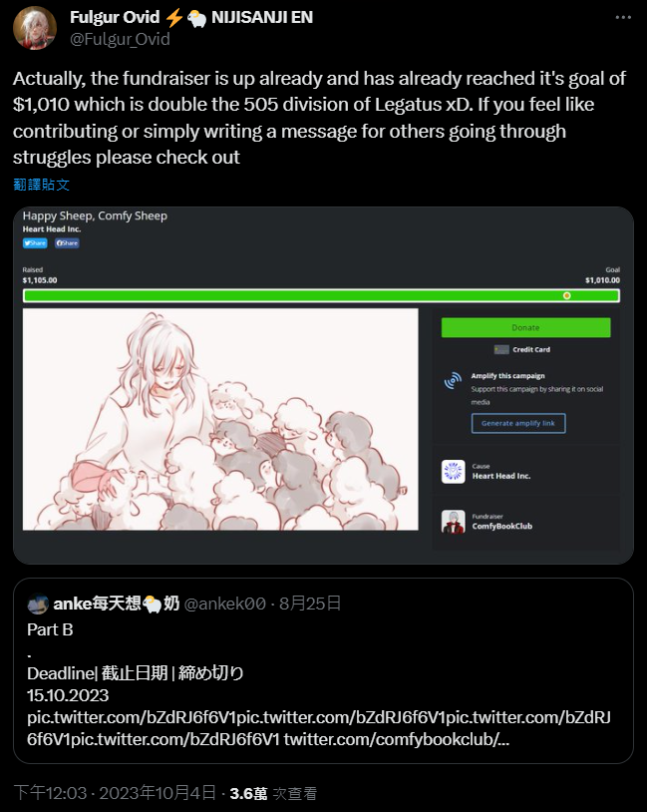Click the green Donate button
The image size is (647, 812).
pyautogui.click(x=526, y=328)
